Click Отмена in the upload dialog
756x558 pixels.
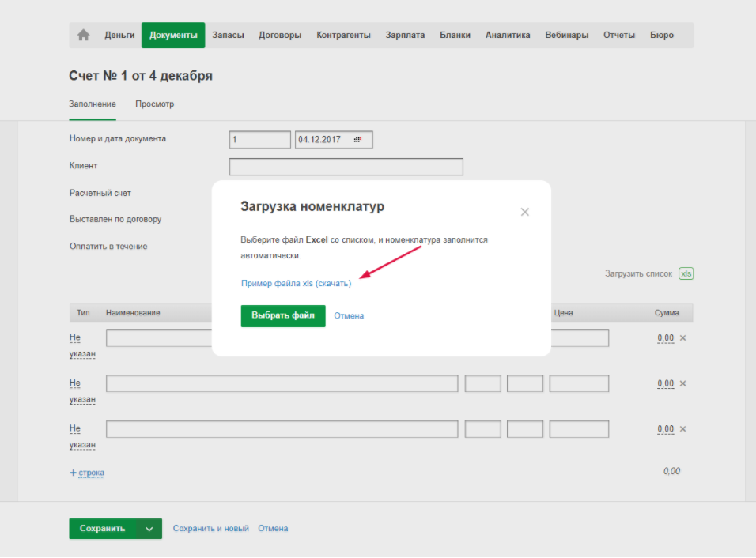pyautogui.click(x=349, y=316)
